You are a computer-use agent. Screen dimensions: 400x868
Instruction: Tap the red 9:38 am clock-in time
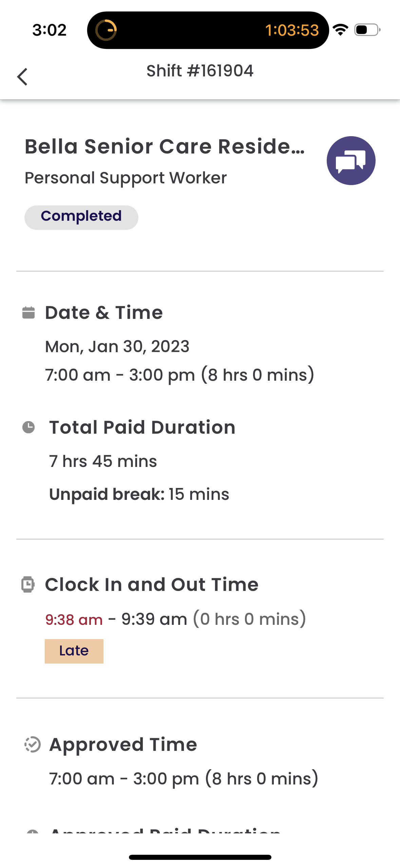tap(74, 619)
